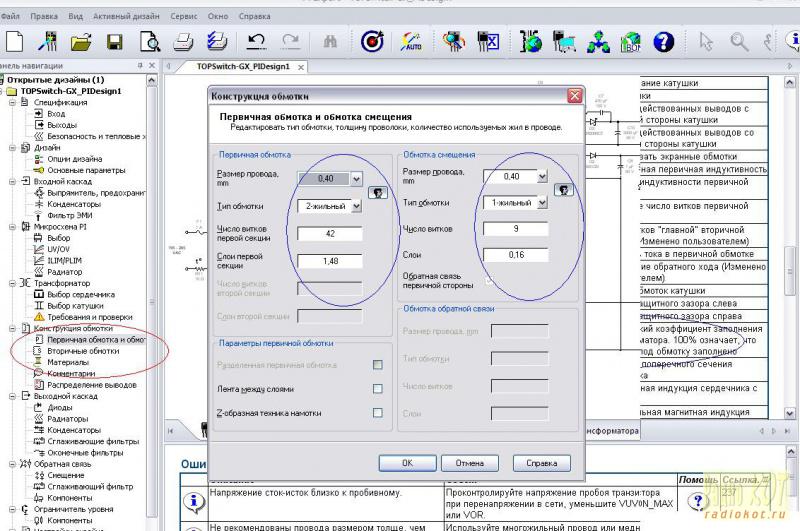Open the Сервис menu
Viewport: 800px width, 531px height.
(183, 17)
